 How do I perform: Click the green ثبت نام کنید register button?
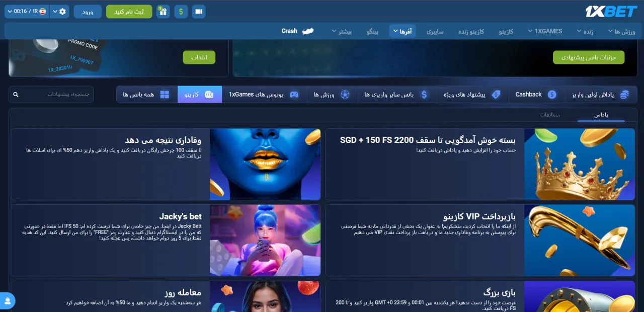129,12
